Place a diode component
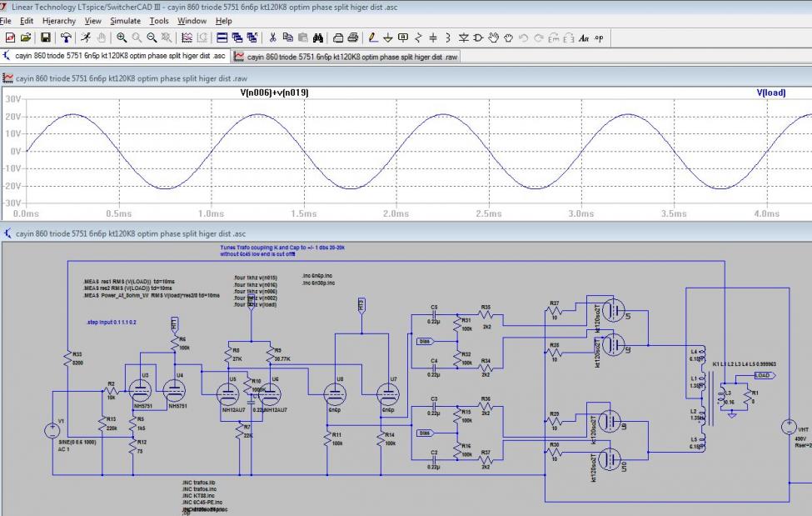 464,38
